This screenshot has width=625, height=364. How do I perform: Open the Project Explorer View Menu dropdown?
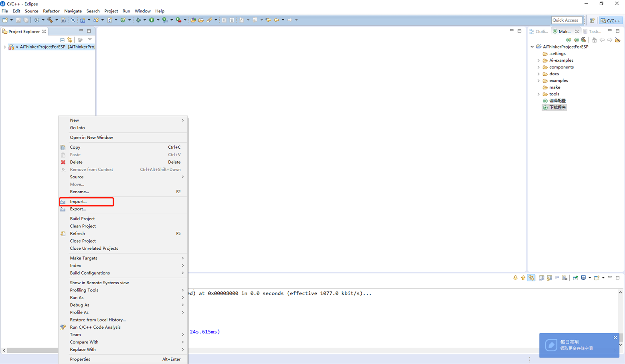90,39
